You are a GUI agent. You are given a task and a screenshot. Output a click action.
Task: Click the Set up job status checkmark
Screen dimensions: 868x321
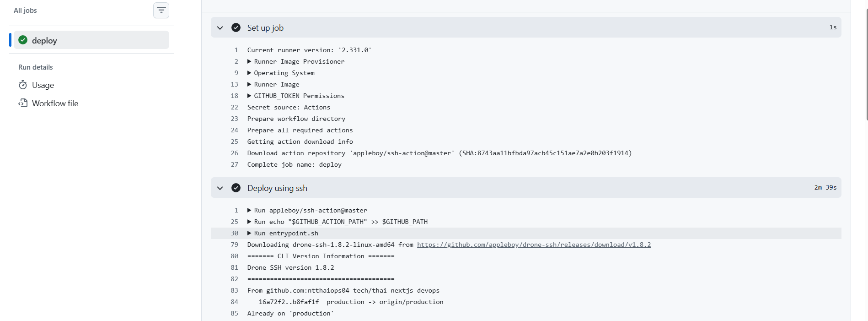[x=236, y=27]
